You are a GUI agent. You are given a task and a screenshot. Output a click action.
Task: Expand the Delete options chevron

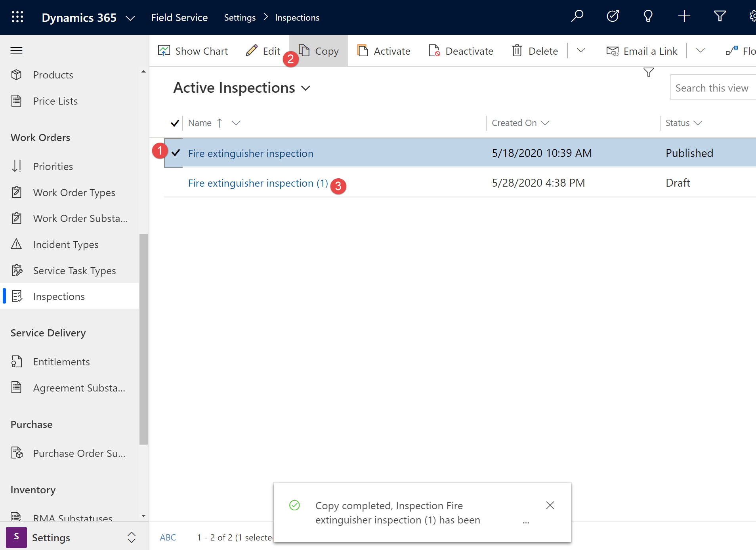pyautogui.click(x=581, y=51)
